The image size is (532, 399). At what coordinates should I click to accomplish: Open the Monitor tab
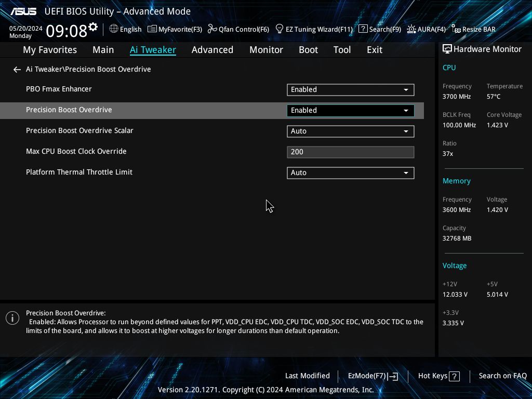266,50
